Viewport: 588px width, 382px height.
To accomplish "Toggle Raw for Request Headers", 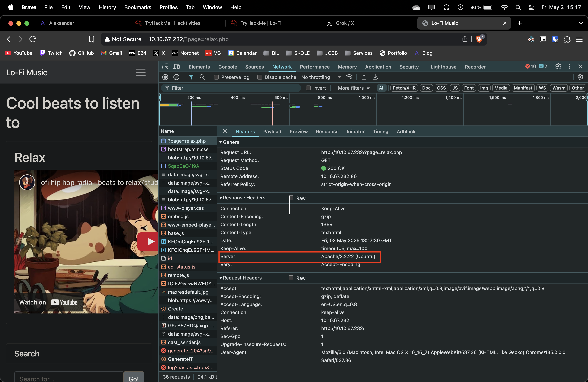I will [x=291, y=278].
